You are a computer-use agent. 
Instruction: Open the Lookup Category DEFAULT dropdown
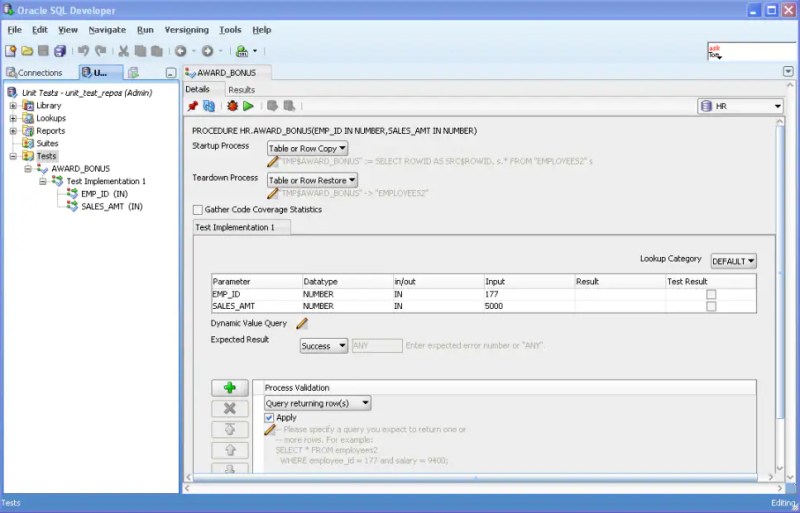click(x=734, y=261)
